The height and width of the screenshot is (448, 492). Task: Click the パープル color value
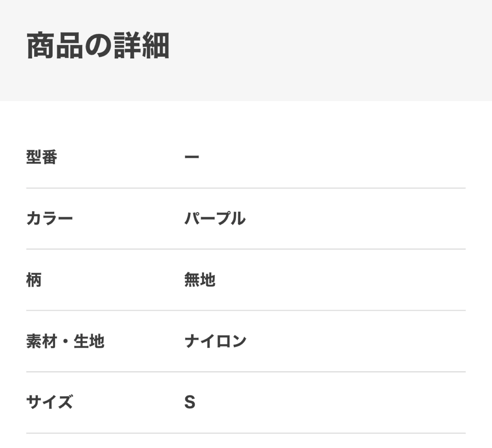coord(215,218)
